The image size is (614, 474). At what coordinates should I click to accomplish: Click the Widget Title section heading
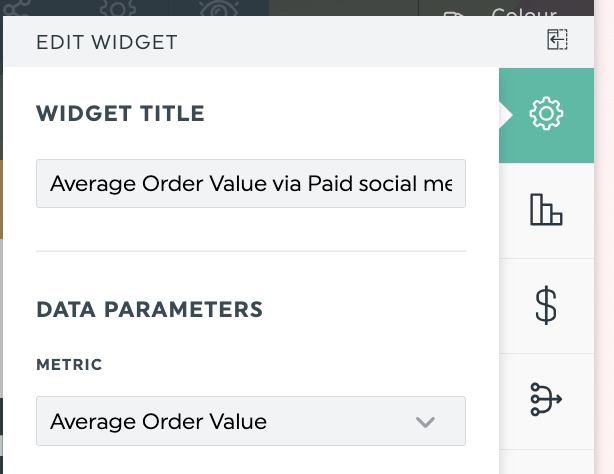(x=120, y=114)
